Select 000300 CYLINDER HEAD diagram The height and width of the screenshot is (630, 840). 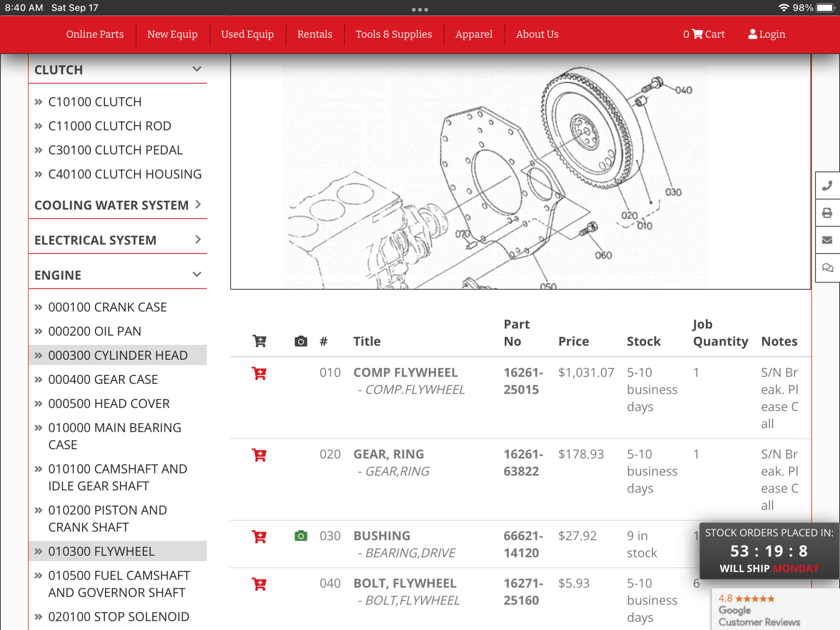point(118,355)
